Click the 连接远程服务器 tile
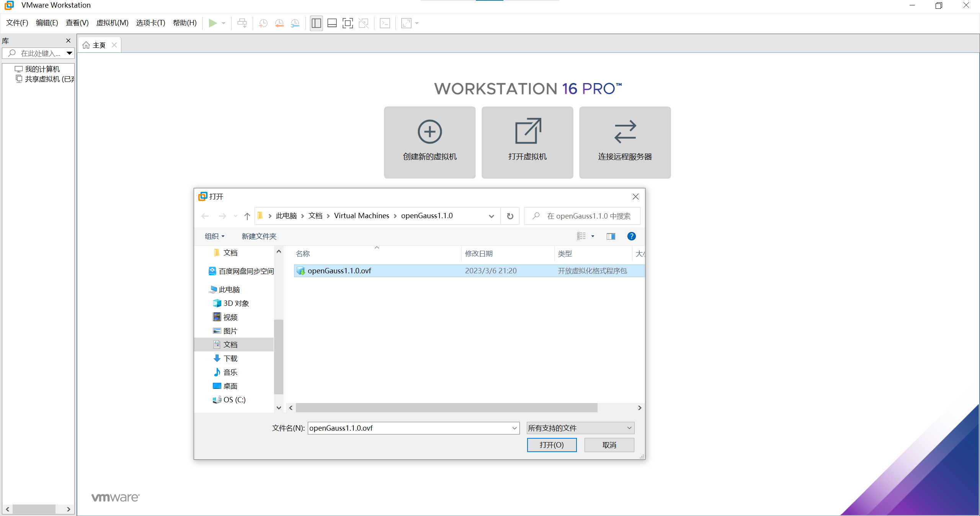 pyautogui.click(x=625, y=142)
